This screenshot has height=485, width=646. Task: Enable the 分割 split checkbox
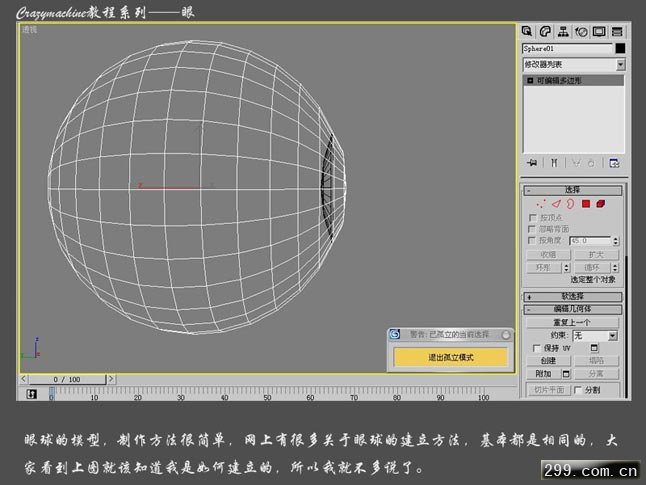(x=578, y=390)
